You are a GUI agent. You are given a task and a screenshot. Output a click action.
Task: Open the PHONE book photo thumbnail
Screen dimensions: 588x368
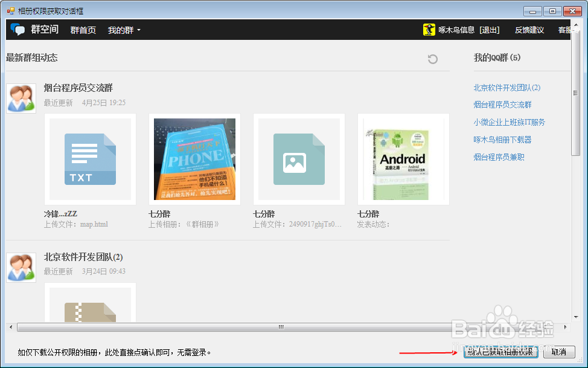pyautogui.click(x=194, y=159)
